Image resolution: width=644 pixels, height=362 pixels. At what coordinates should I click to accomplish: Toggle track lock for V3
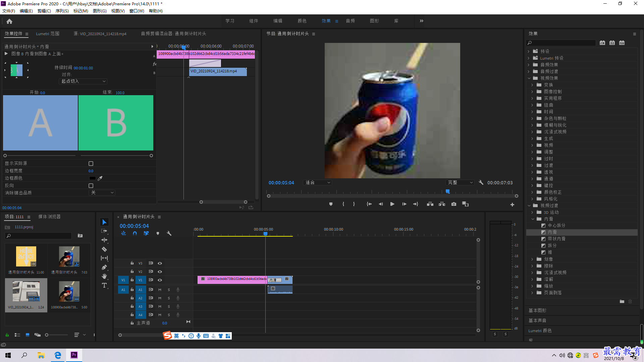click(x=132, y=263)
